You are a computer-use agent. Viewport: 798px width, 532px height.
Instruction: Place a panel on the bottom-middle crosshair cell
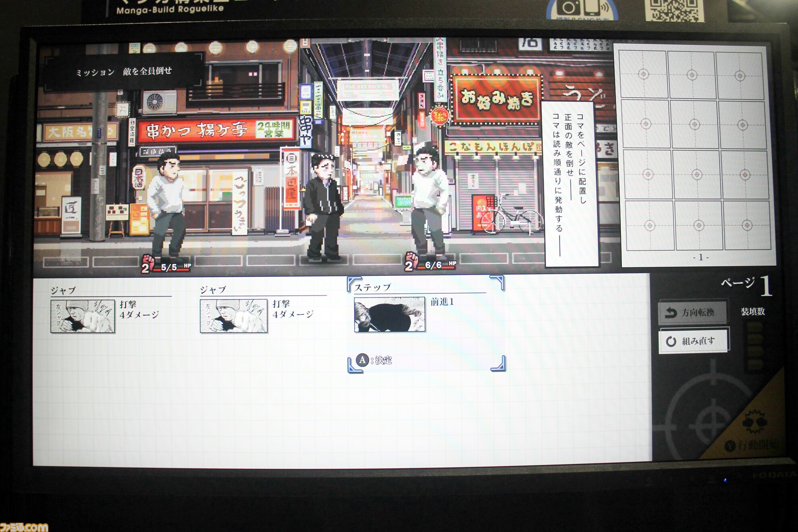(699, 225)
